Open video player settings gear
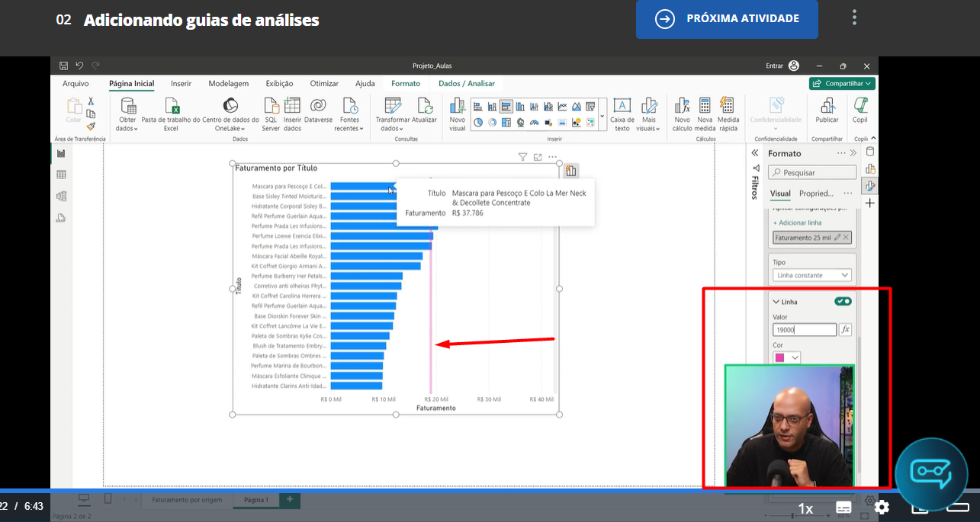The height and width of the screenshot is (522, 980). (882, 508)
